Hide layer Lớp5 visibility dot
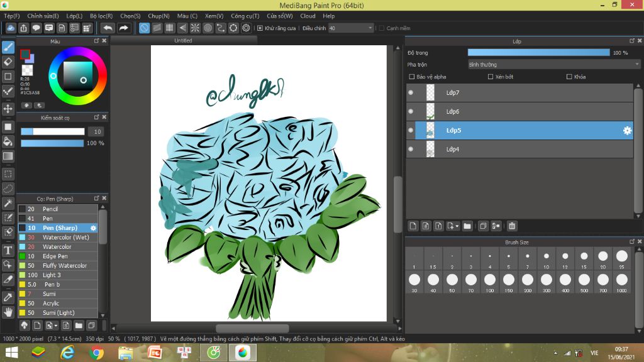This screenshot has height=362, width=644. click(x=411, y=131)
